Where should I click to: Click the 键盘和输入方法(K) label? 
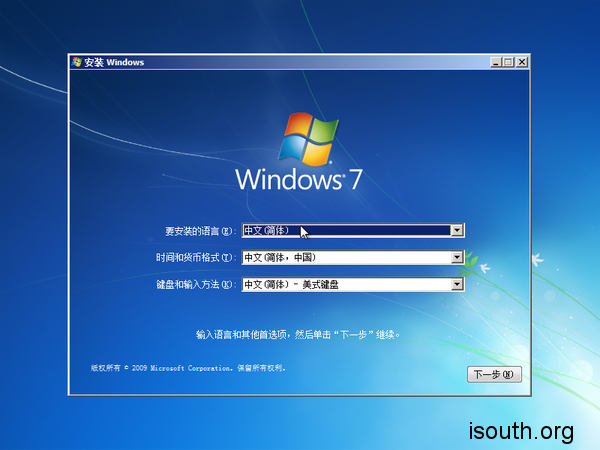click(x=196, y=285)
